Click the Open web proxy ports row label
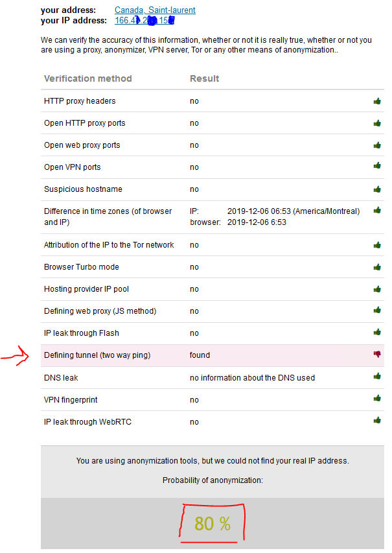The height and width of the screenshot is (553, 392). pyautogui.click(x=82, y=145)
